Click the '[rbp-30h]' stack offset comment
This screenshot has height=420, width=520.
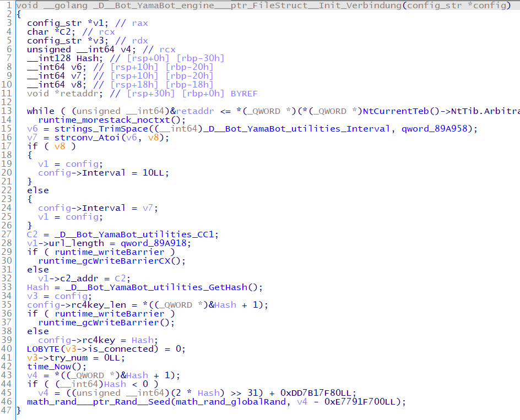200,58
